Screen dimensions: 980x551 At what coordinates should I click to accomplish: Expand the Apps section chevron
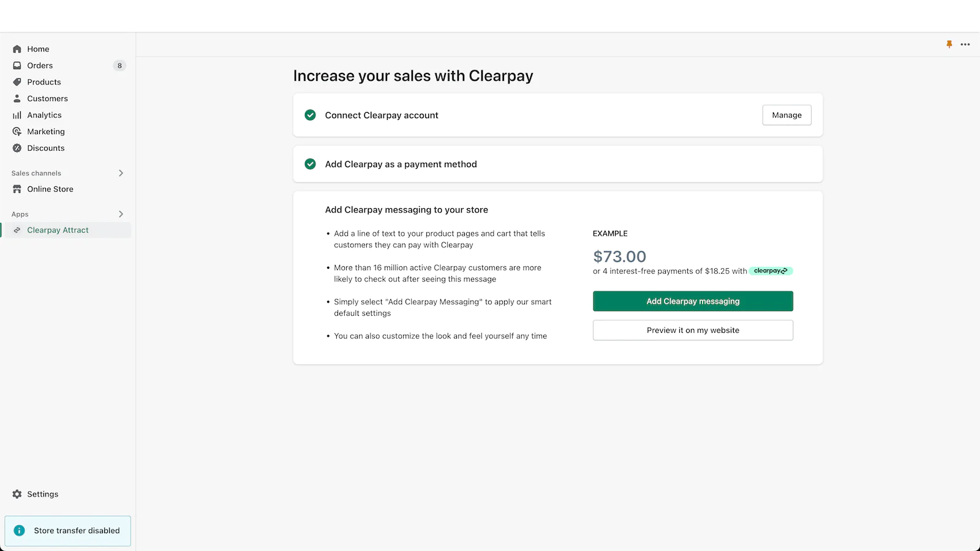pyautogui.click(x=121, y=214)
